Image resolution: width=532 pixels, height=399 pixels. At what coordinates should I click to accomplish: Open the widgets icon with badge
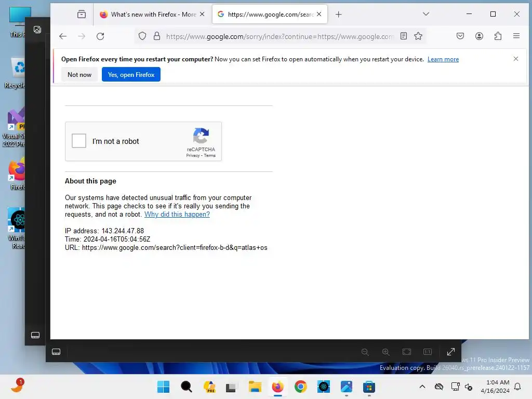pyautogui.click(x=17, y=386)
